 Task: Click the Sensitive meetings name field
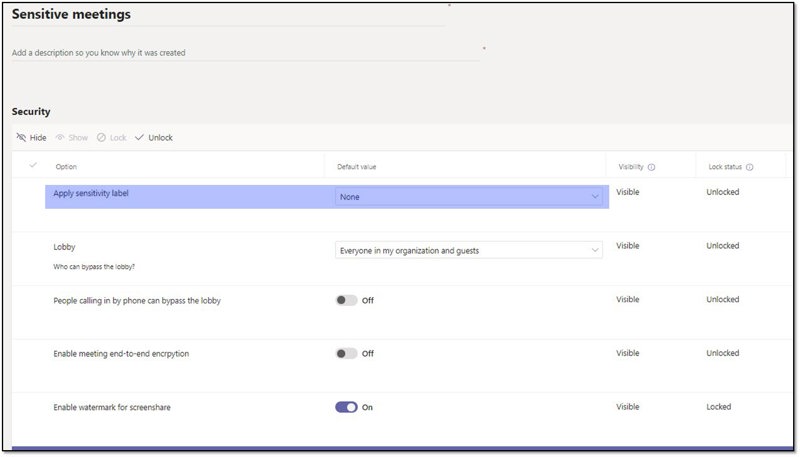(x=228, y=16)
